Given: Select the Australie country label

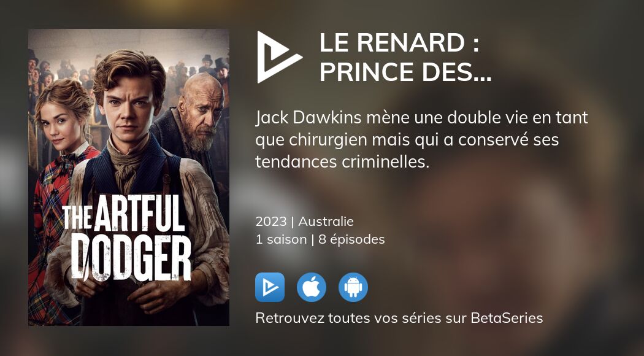Looking at the screenshot, I should 326,222.
